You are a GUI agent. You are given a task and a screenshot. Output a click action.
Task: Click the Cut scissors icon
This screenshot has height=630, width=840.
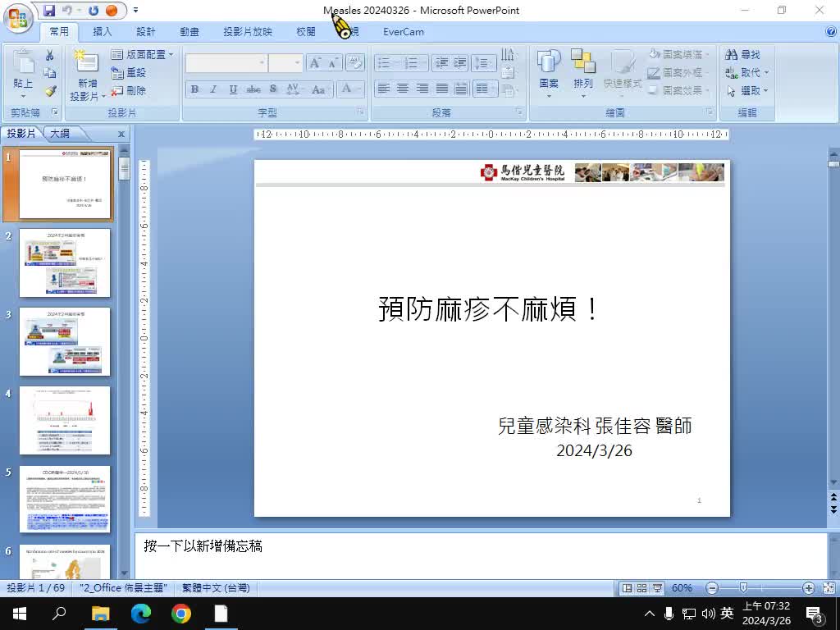coord(50,55)
